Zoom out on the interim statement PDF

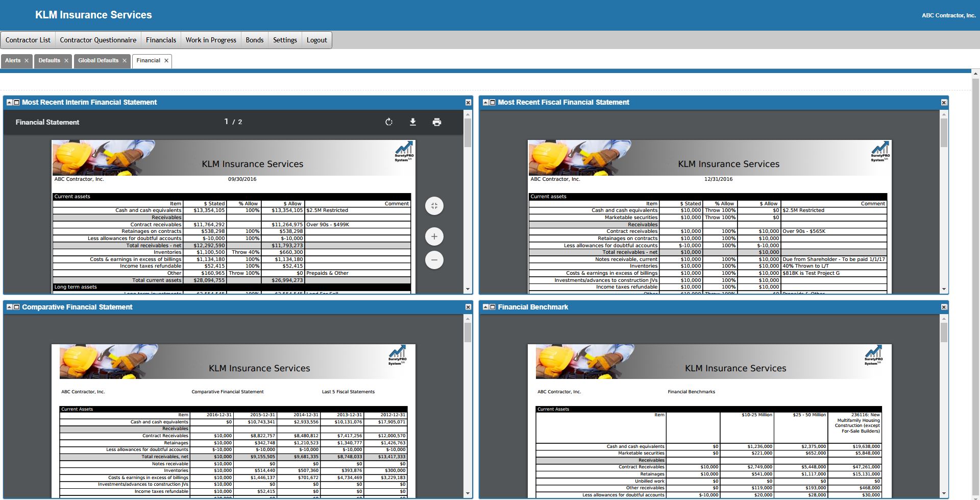tap(434, 260)
